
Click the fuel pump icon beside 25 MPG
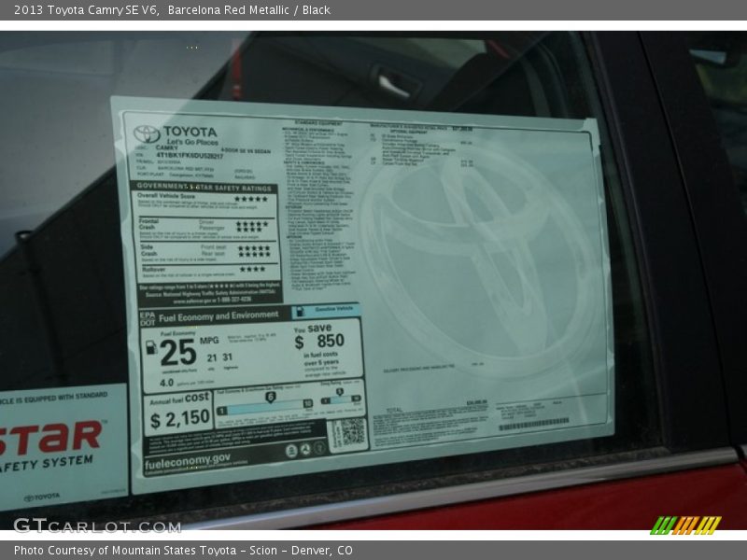[150, 348]
